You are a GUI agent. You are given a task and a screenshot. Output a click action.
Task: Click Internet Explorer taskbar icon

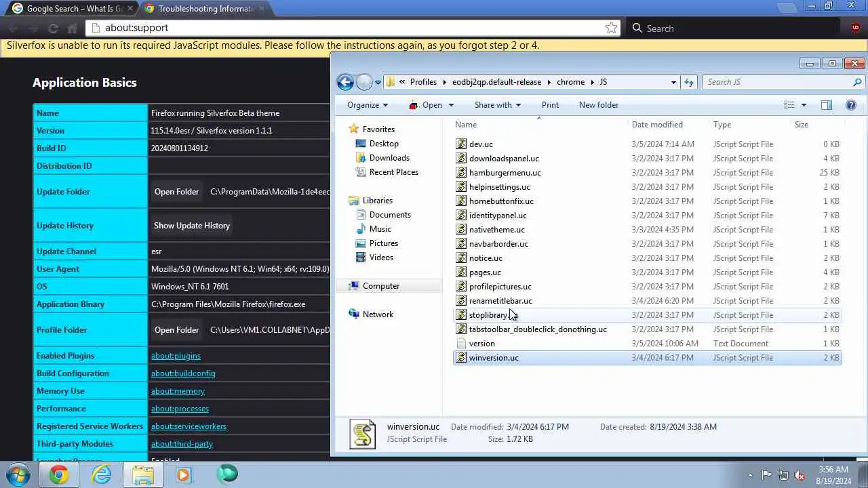click(x=102, y=474)
